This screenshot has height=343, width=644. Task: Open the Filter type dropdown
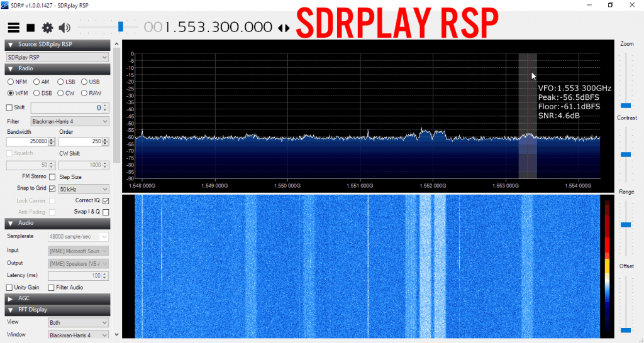point(69,121)
